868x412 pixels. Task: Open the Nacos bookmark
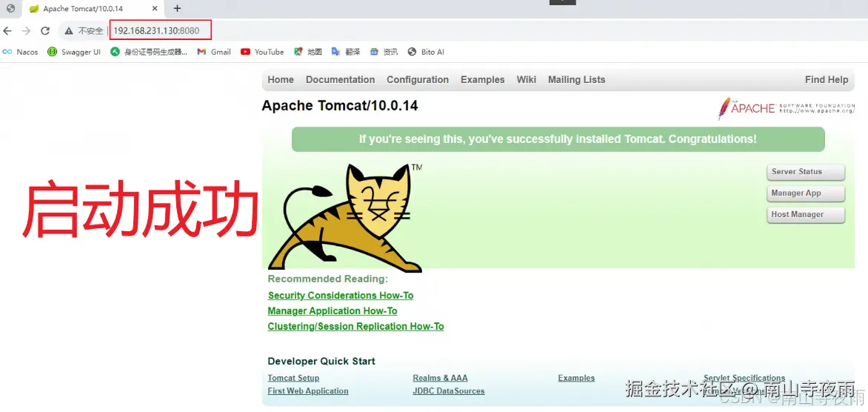(x=21, y=52)
